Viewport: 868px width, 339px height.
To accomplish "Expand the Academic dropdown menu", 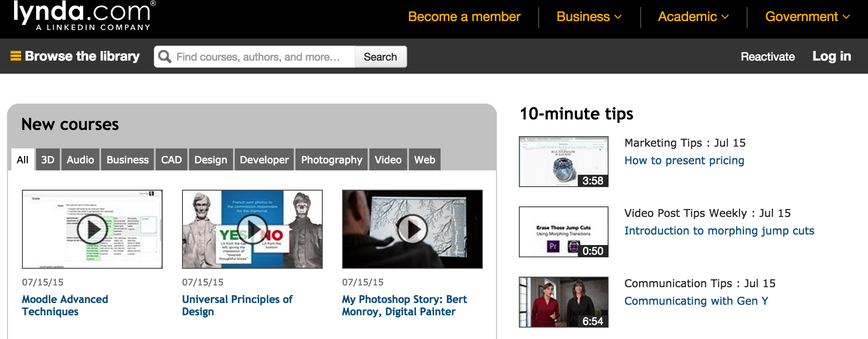I will click(693, 17).
